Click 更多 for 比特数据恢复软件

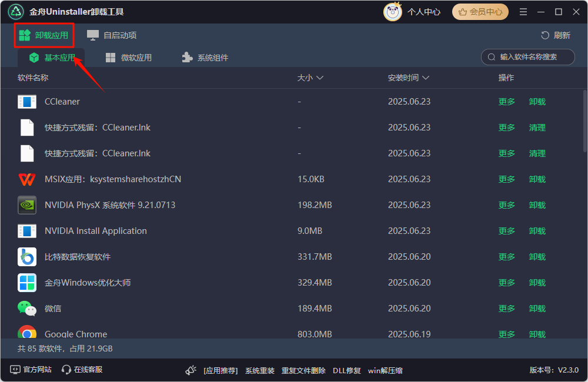pyautogui.click(x=507, y=257)
